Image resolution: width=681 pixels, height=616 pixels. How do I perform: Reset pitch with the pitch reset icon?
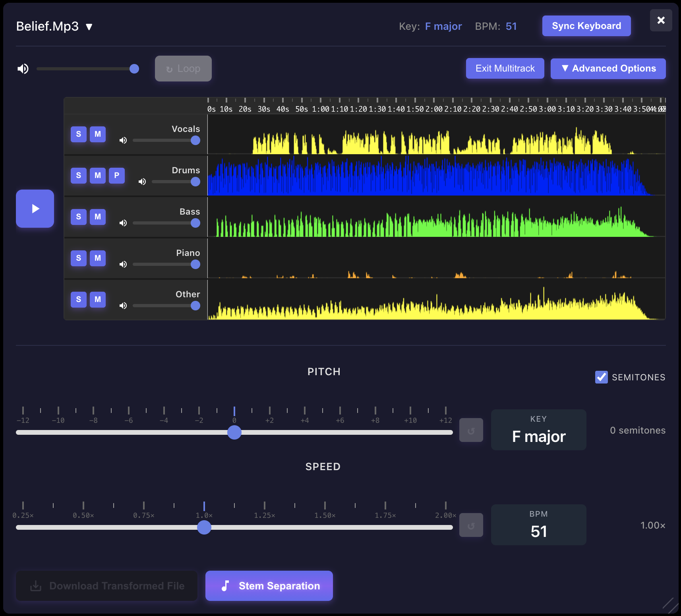coord(471,430)
